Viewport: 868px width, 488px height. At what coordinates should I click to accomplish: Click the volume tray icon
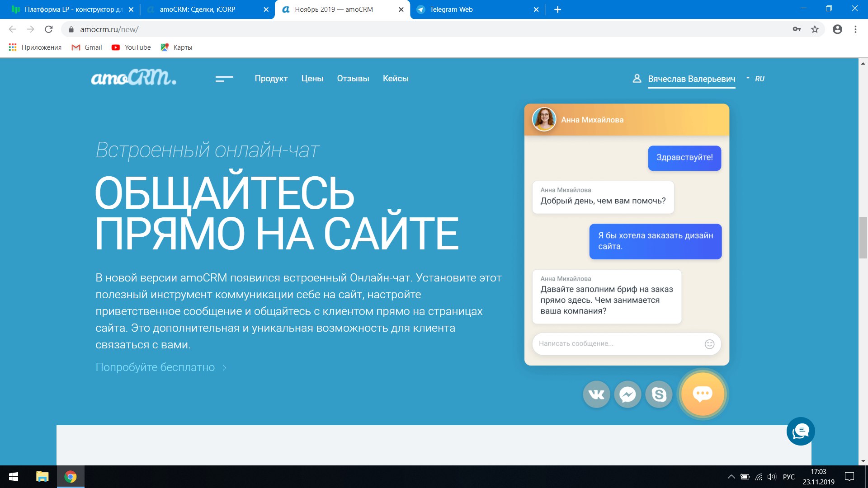pyautogui.click(x=772, y=477)
